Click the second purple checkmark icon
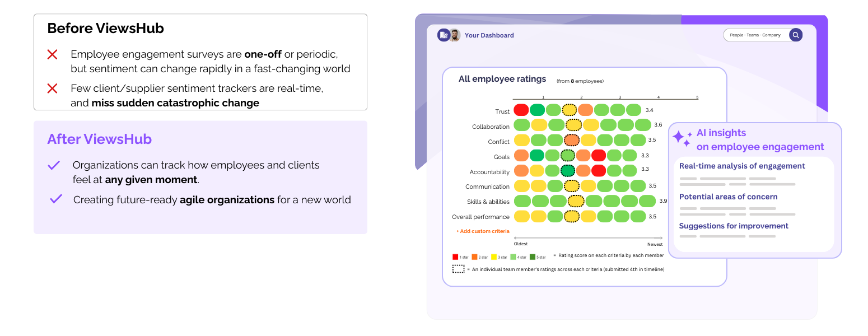868x336 pixels. point(55,199)
